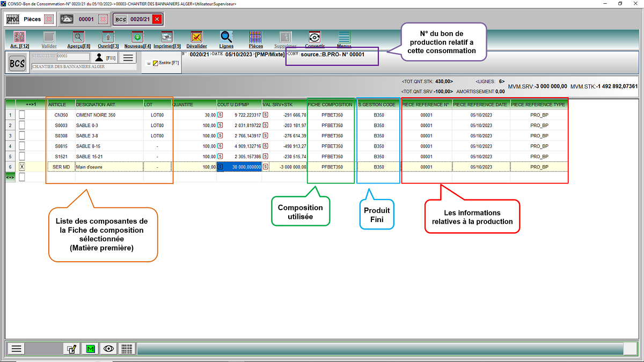Select highlighted cost cell 30 000,000000
This screenshot has width=644, height=362.
(x=239, y=167)
